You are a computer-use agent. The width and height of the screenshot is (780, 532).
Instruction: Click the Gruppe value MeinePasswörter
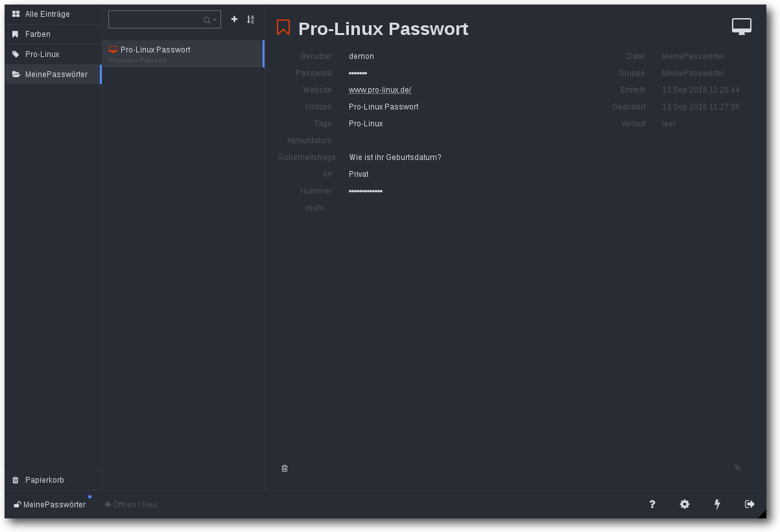pyautogui.click(x=693, y=73)
